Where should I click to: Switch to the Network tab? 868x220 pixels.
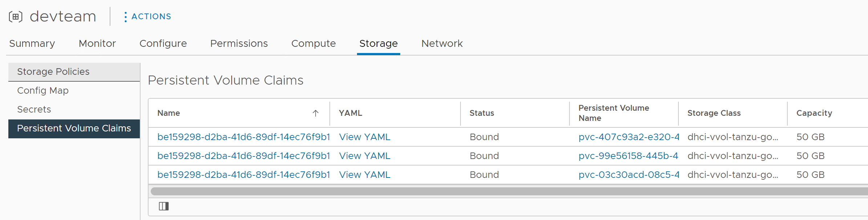(442, 44)
